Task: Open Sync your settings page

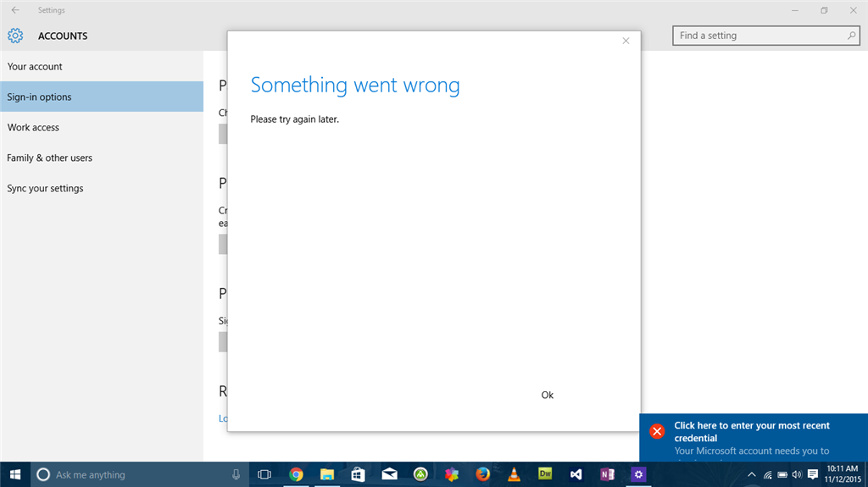Action: (x=102, y=188)
